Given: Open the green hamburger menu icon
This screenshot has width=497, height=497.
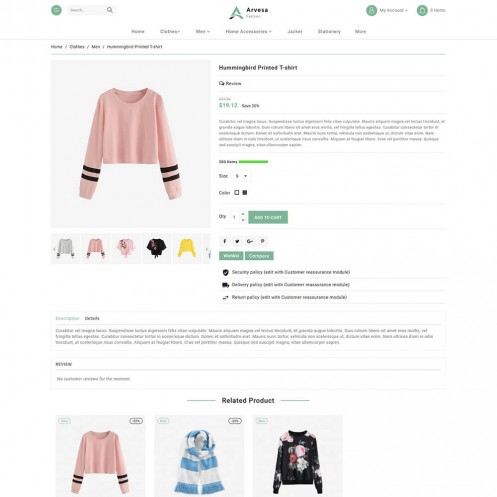Looking at the screenshot, I should [x=56, y=10].
